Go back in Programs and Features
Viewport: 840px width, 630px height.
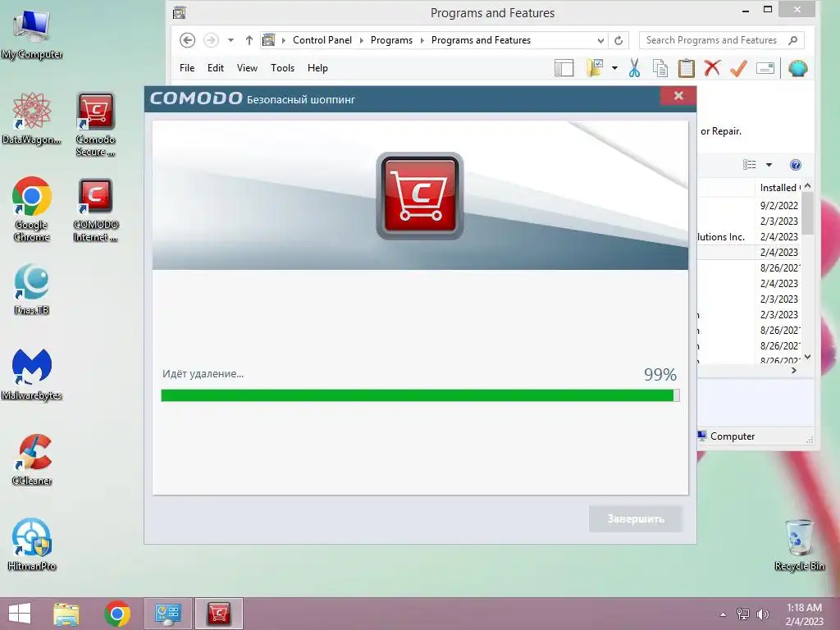click(x=187, y=40)
